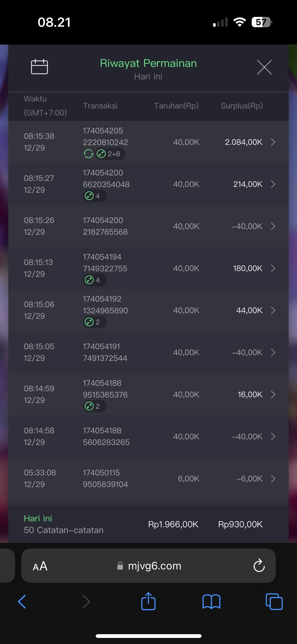Expand the -6,00K surplus row chevron
The height and width of the screenshot is (644, 297).
(x=273, y=479)
